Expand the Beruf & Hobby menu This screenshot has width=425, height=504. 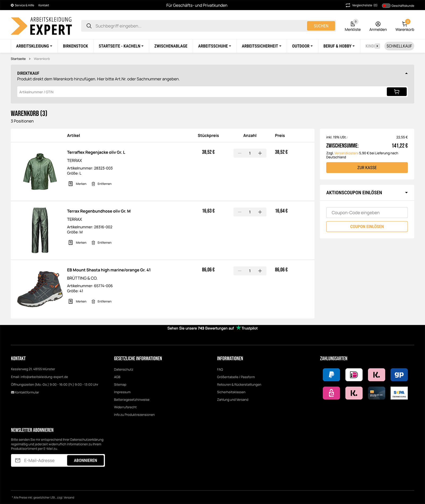coord(339,46)
